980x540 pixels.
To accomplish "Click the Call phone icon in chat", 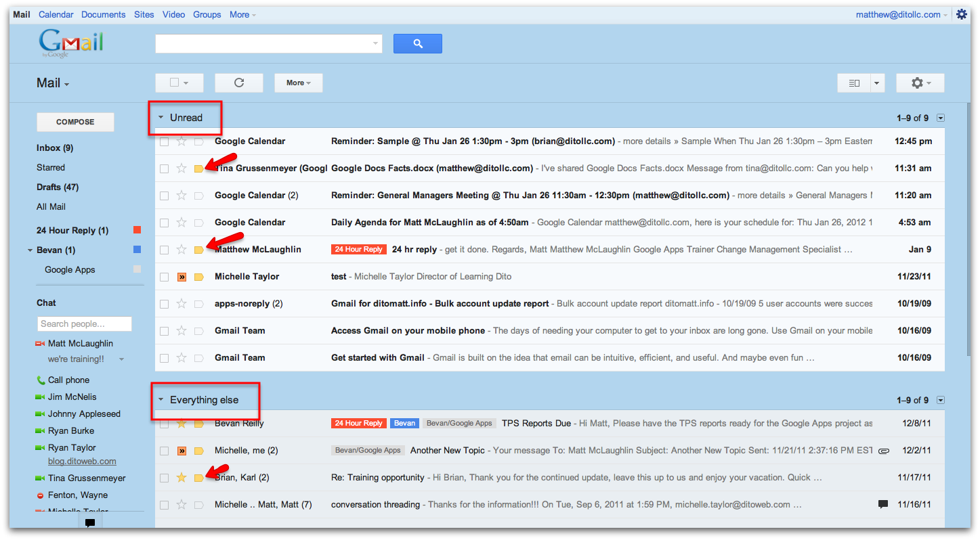I will click(x=41, y=380).
